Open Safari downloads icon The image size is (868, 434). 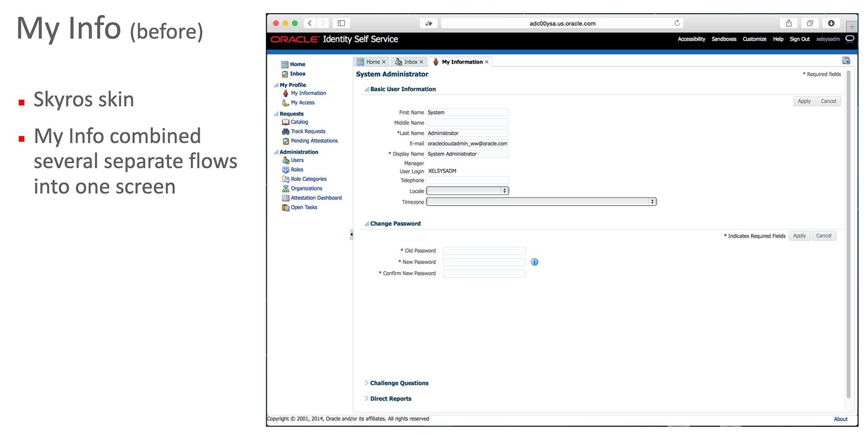point(831,23)
